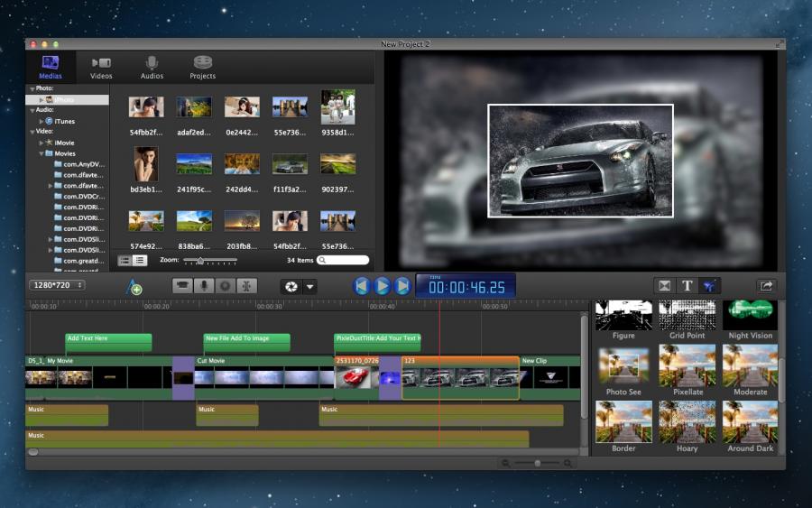Click the round record button in toolbar
812x508 pixels.
pos(226,286)
